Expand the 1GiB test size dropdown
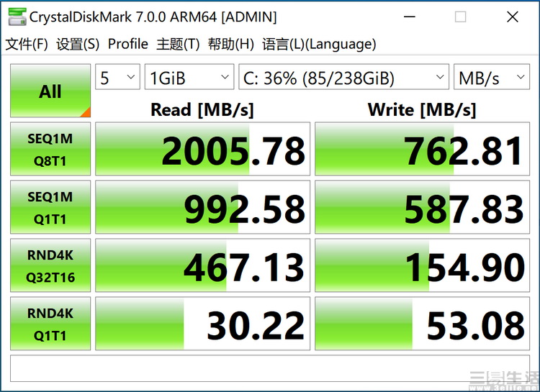This screenshot has width=540, height=392. click(189, 77)
